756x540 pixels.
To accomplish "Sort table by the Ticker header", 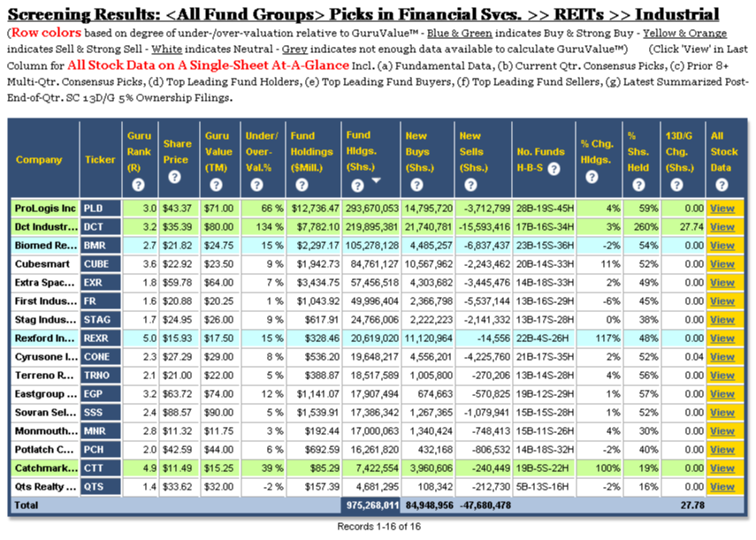I will click(x=100, y=160).
